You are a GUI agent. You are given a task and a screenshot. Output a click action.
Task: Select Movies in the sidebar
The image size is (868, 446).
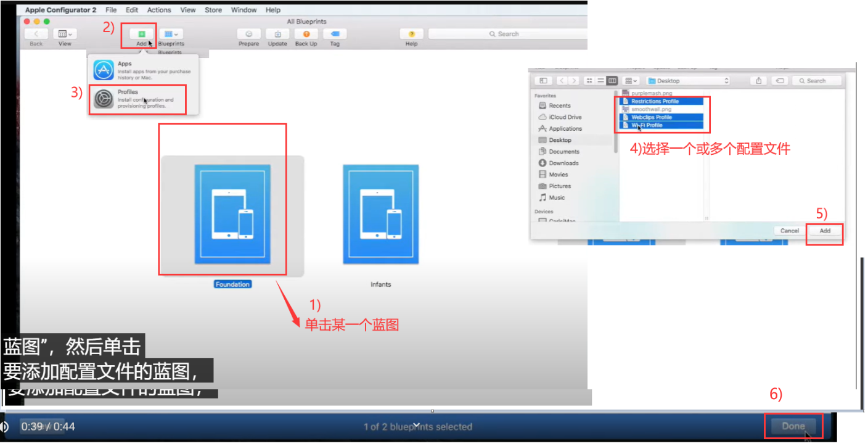click(x=553, y=175)
